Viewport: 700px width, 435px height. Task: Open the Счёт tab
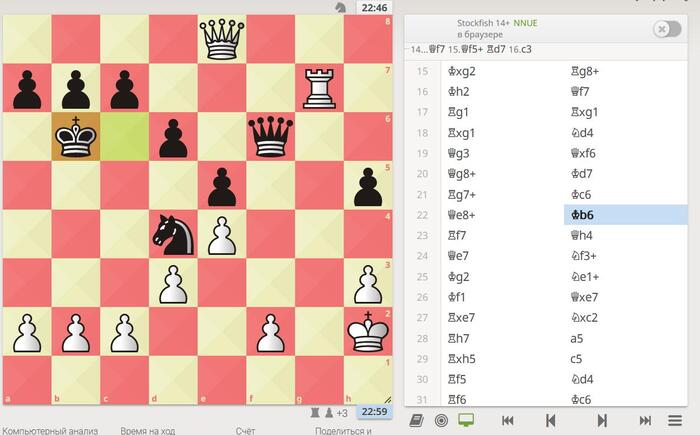(245, 430)
